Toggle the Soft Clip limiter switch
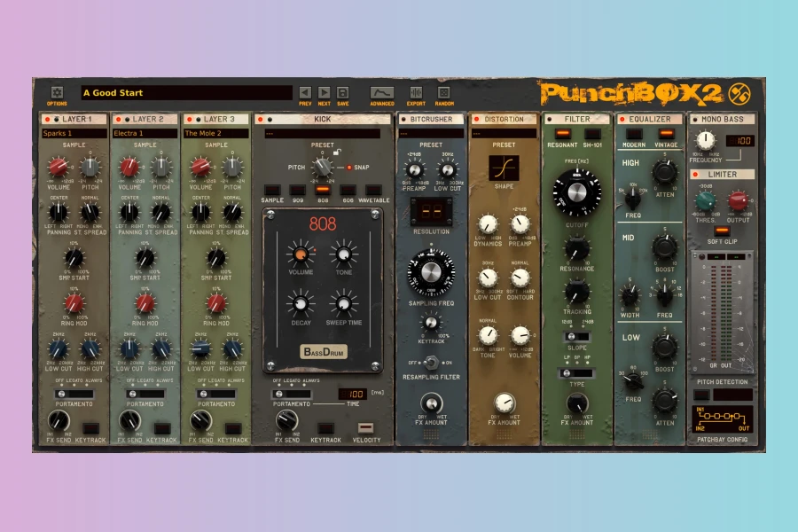The height and width of the screenshot is (532, 798). coord(722,231)
